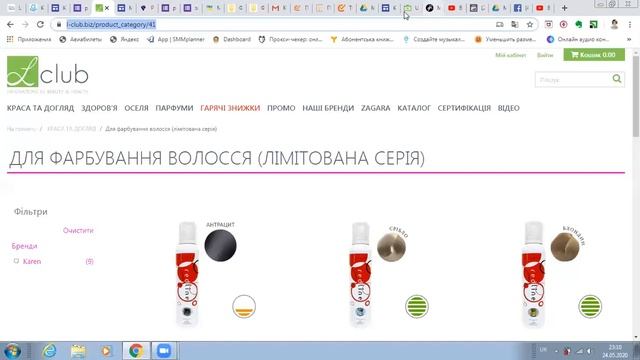Open the Блондин hair dye bottle
Viewport: 640px width, 360px height.
(533, 275)
